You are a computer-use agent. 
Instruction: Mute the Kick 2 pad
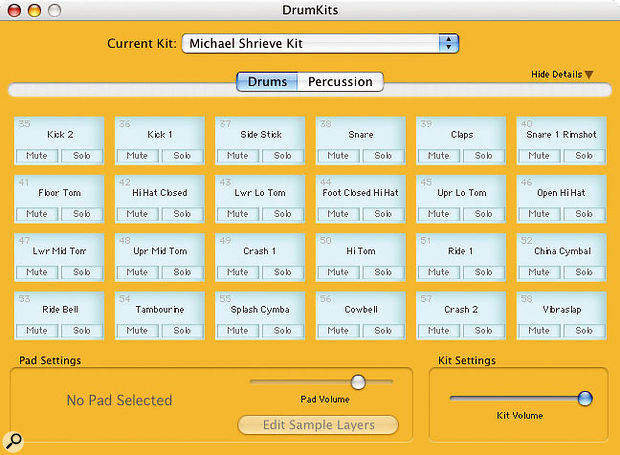(x=37, y=156)
